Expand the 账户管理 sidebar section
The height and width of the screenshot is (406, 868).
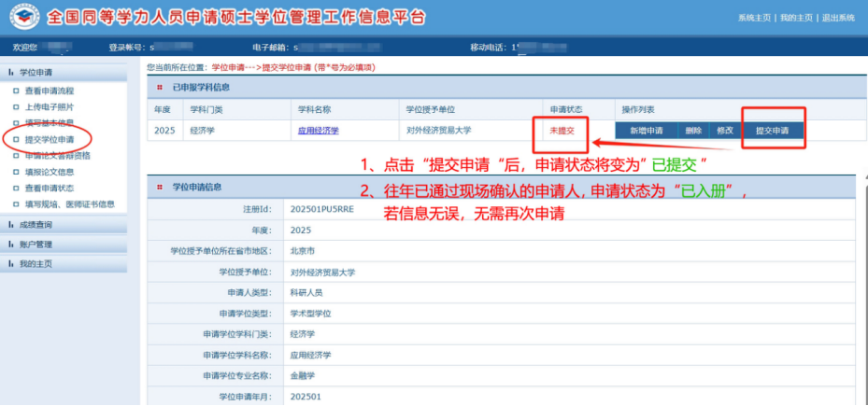pos(64,244)
